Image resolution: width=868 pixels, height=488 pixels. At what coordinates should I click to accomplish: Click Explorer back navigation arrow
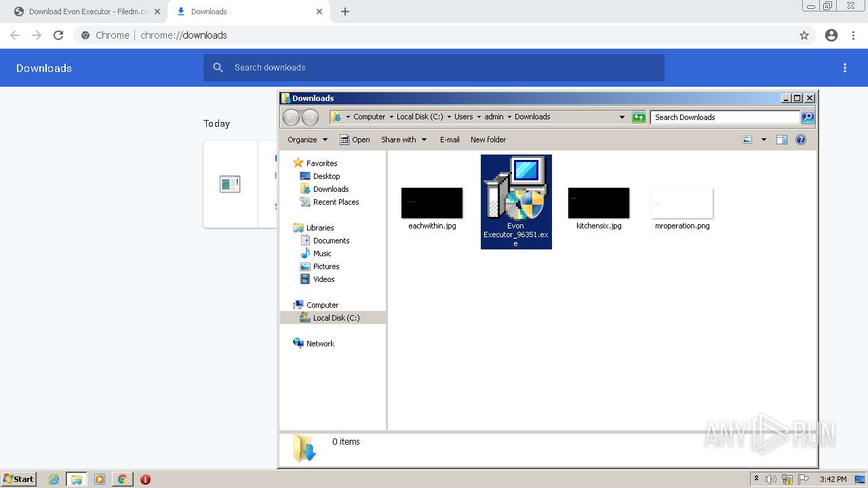[291, 117]
